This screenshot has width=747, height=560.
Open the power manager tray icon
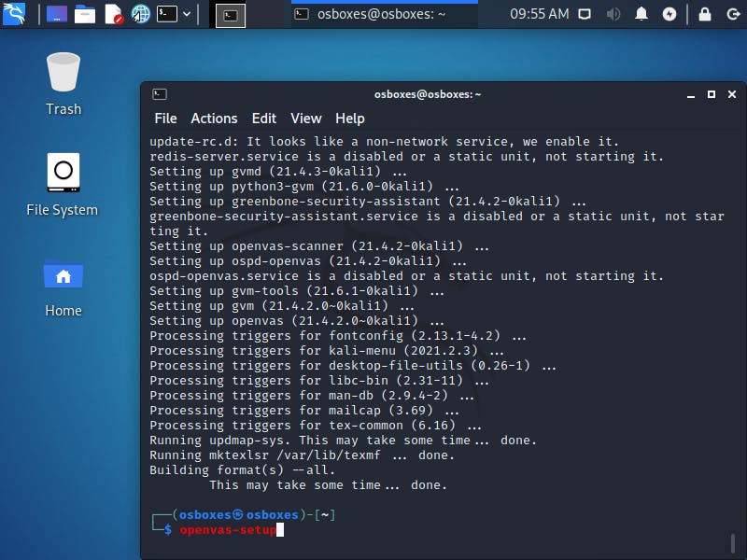669,14
